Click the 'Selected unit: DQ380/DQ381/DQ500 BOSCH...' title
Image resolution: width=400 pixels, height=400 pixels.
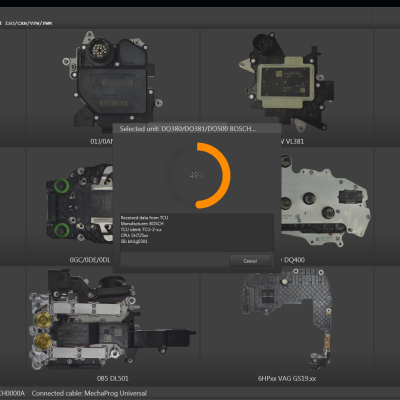(188, 129)
